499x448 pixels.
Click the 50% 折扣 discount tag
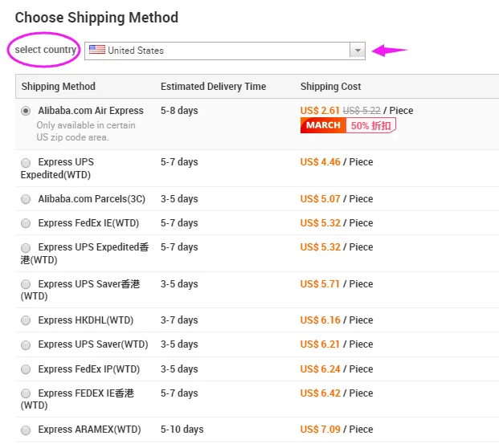coord(370,125)
